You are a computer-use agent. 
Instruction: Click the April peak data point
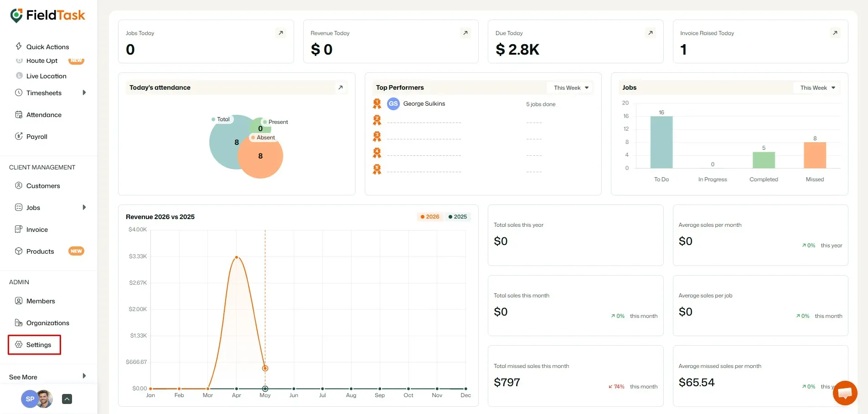point(236,257)
